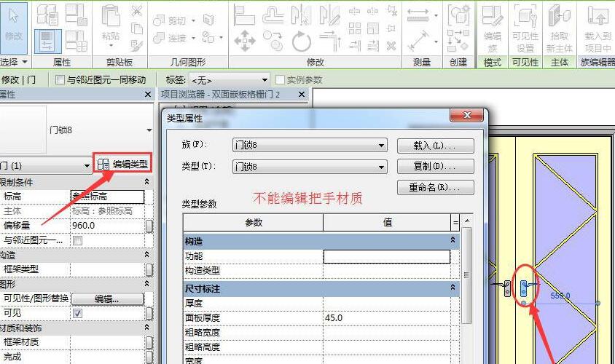Image resolution: width=615 pixels, height=364 pixels.
Task: Copy selection to clipboard
Action: click(x=136, y=28)
